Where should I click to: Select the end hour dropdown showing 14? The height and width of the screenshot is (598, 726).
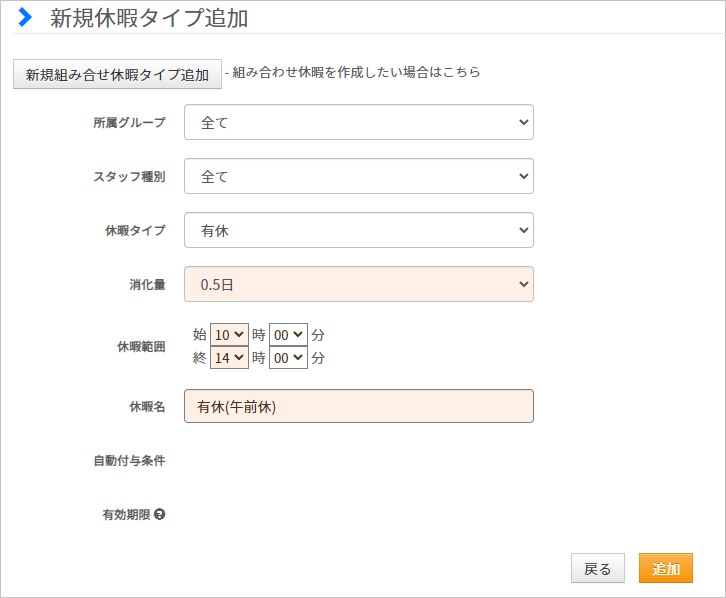(229, 358)
